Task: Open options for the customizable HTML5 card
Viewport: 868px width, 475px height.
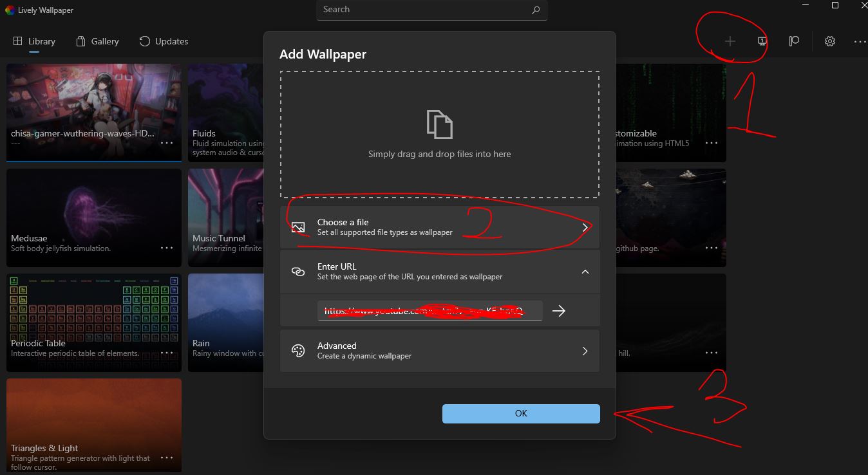Action: tap(712, 144)
